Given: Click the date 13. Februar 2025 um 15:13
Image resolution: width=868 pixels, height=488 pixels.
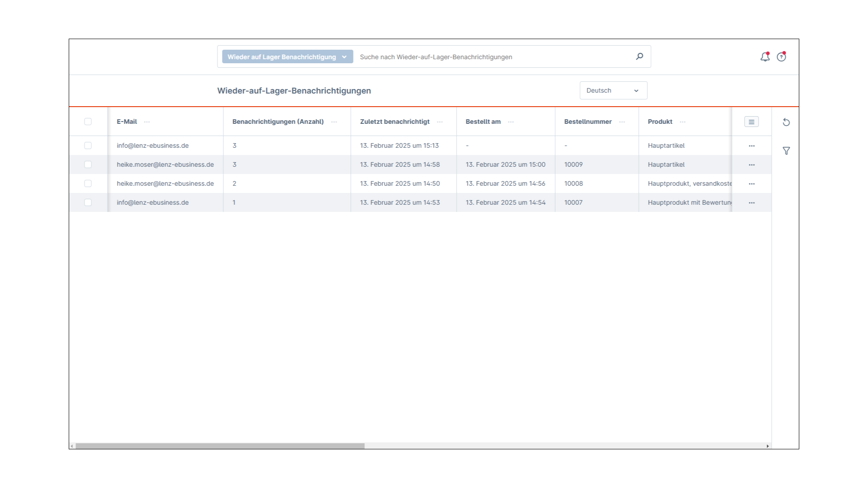Looking at the screenshot, I should pos(399,145).
